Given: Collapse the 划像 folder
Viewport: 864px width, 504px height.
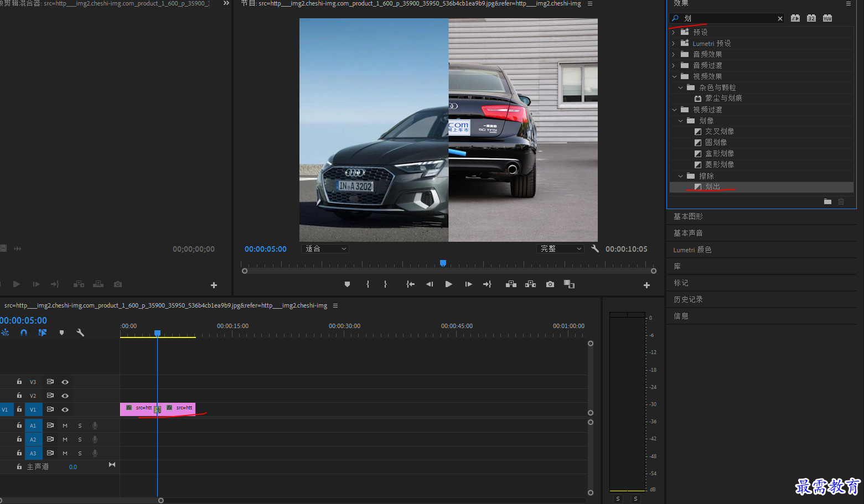Looking at the screenshot, I should pos(680,121).
